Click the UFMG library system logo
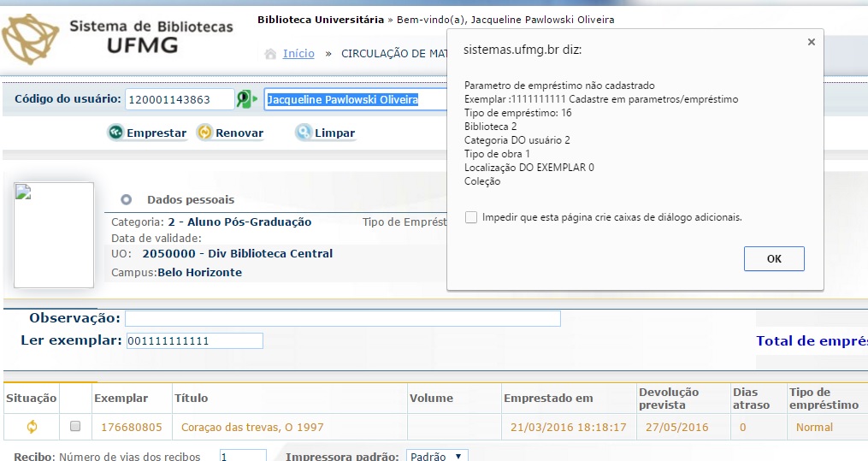The width and height of the screenshot is (868, 461). [118, 38]
